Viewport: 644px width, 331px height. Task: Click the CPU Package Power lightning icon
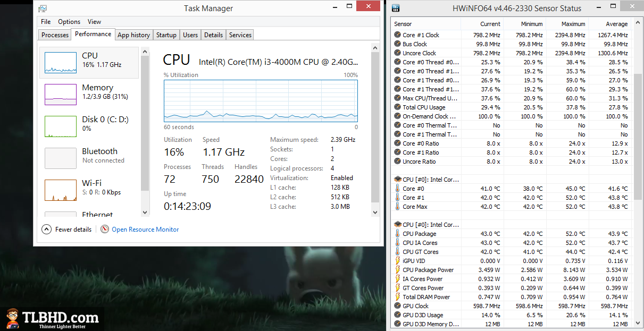pyautogui.click(x=397, y=270)
